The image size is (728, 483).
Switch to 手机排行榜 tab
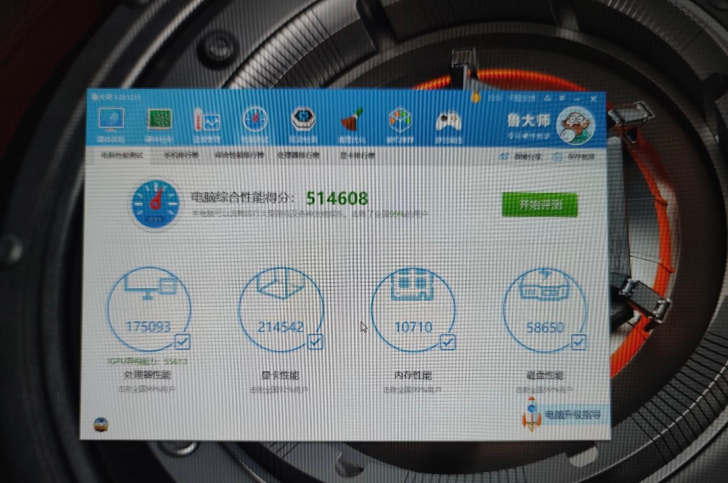point(181,155)
